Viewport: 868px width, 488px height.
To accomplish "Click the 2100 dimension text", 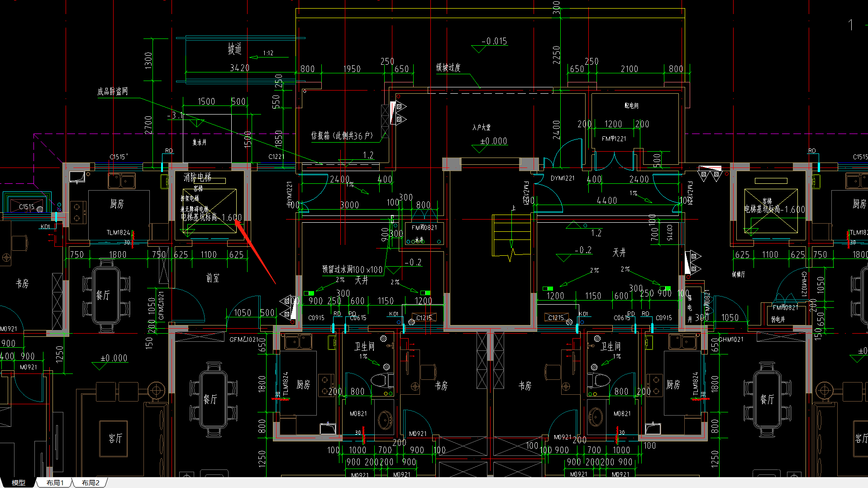I will [x=630, y=69].
